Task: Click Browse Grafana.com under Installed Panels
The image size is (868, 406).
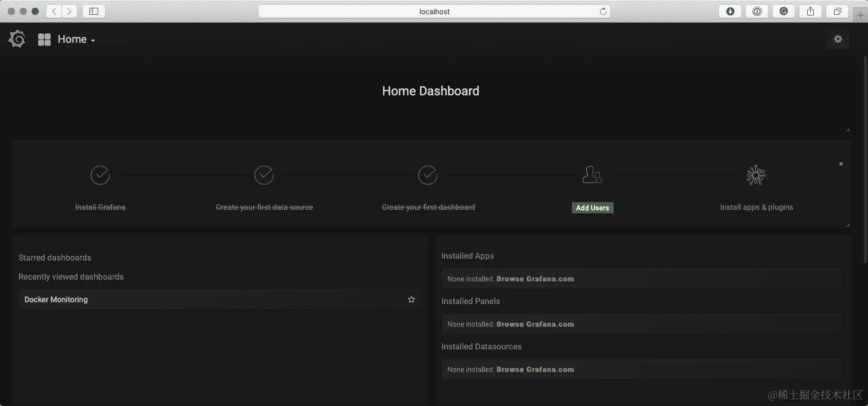Action: (x=535, y=324)
